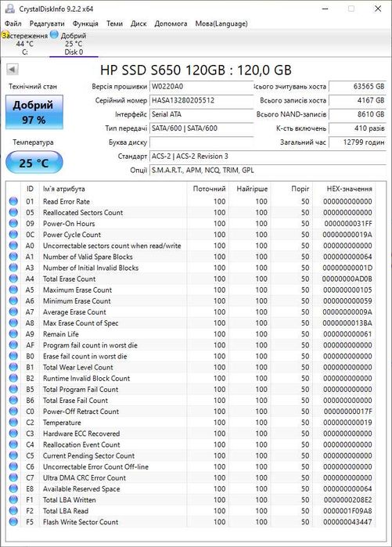Click the status icon for Minimum Erase Count
Screen dimensions: 392x547
(13, 300)
